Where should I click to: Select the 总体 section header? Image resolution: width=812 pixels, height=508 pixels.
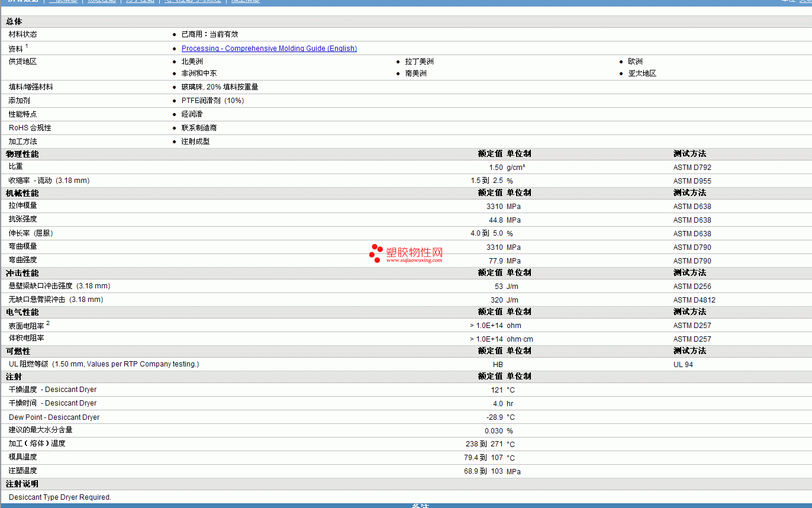pyautogui.click(x=14, y=21)
